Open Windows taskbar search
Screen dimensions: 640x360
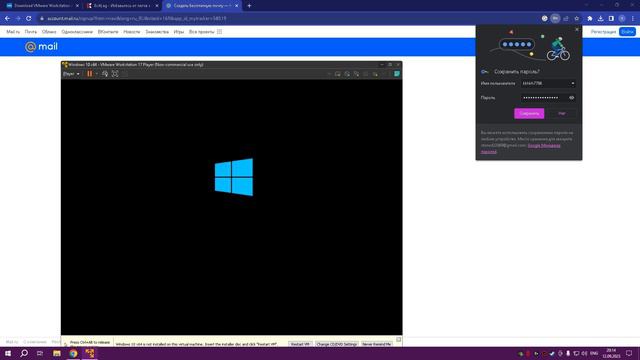(x=24, y=353)
